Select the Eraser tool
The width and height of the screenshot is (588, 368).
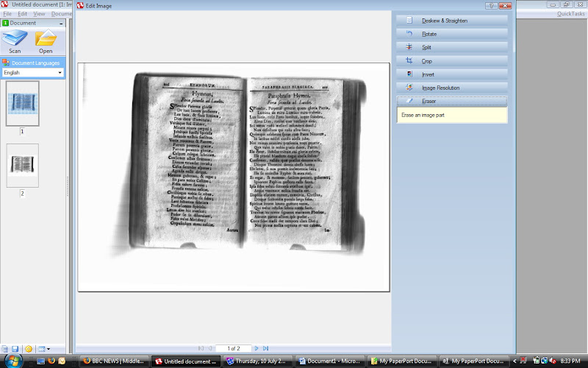[x=451, y=101]
